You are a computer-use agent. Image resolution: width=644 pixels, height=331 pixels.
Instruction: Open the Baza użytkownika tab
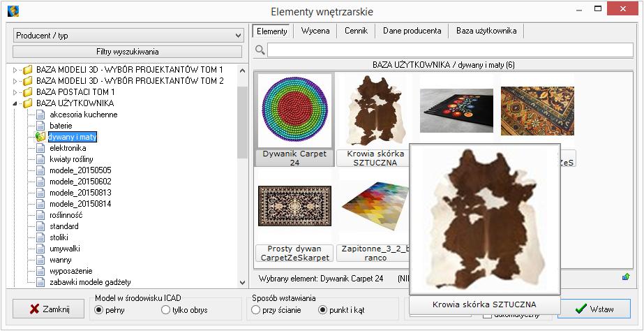click(486, 31)
